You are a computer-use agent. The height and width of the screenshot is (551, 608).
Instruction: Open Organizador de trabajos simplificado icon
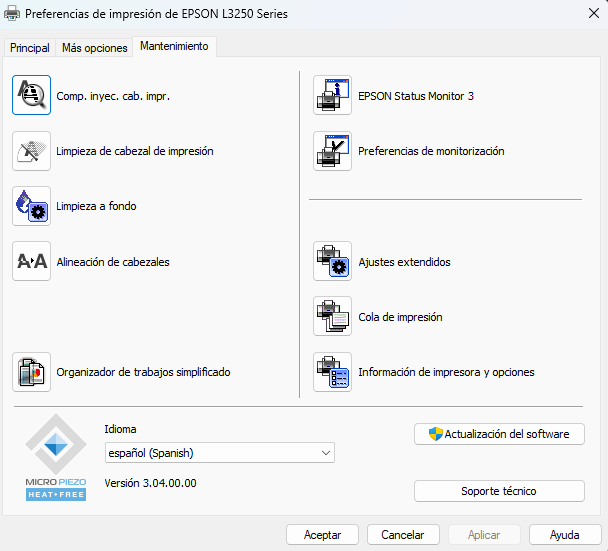coord(32,372)
